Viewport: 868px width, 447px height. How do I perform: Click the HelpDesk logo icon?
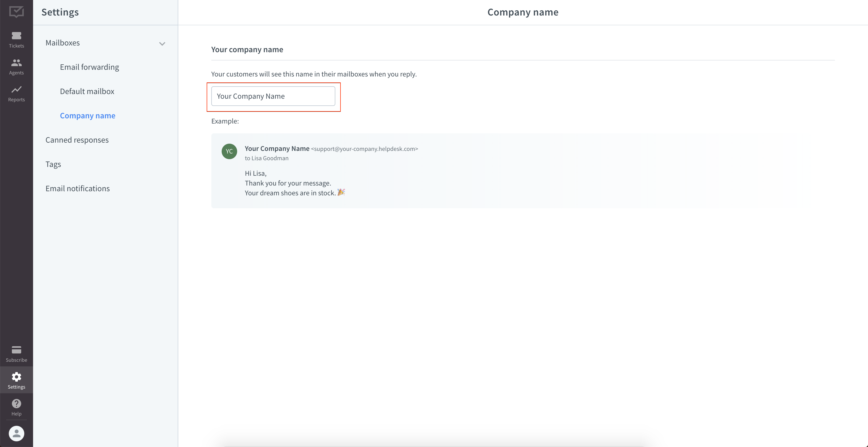tap(16, 12)
